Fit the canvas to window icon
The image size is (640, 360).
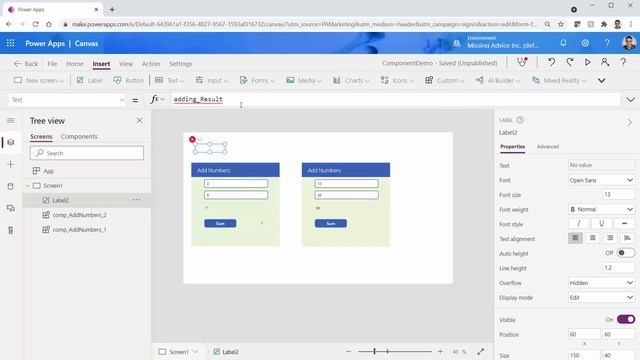pos(480,351)
